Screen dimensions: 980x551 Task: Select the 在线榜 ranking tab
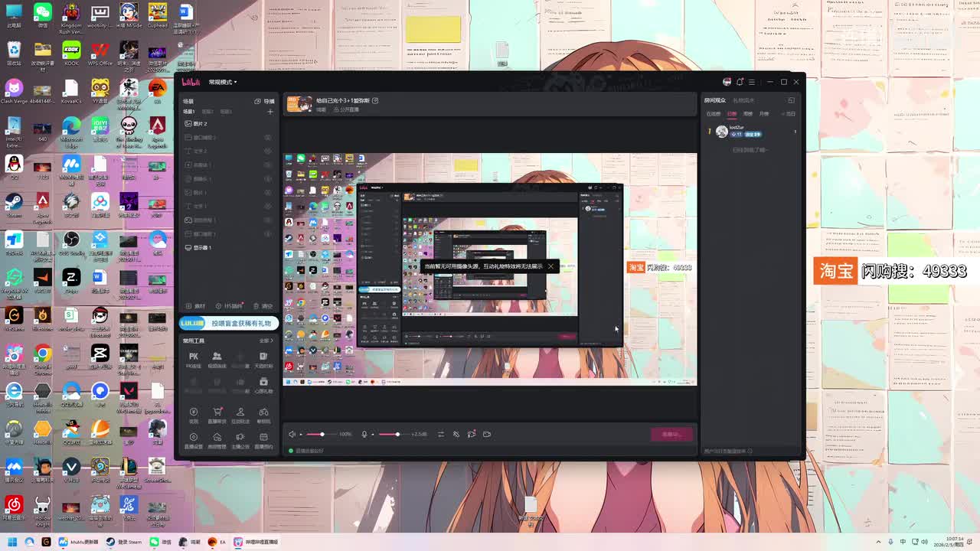(x=714, y=114)
